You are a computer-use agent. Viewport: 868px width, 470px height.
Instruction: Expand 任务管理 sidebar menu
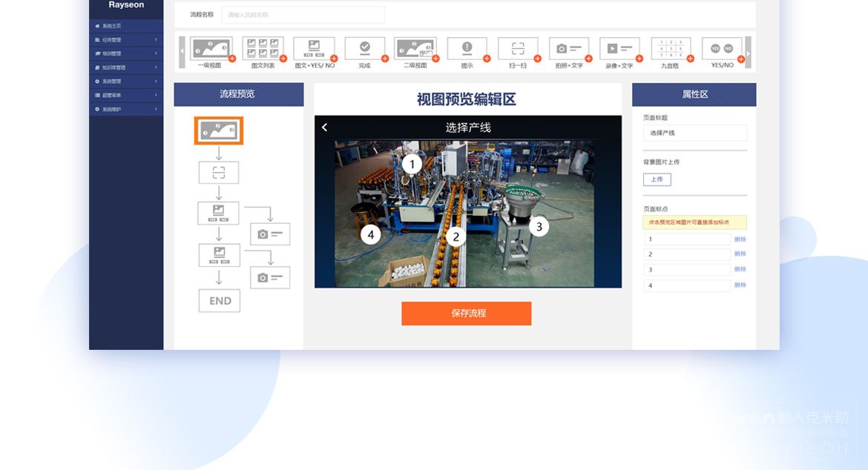tap(126, 40)
